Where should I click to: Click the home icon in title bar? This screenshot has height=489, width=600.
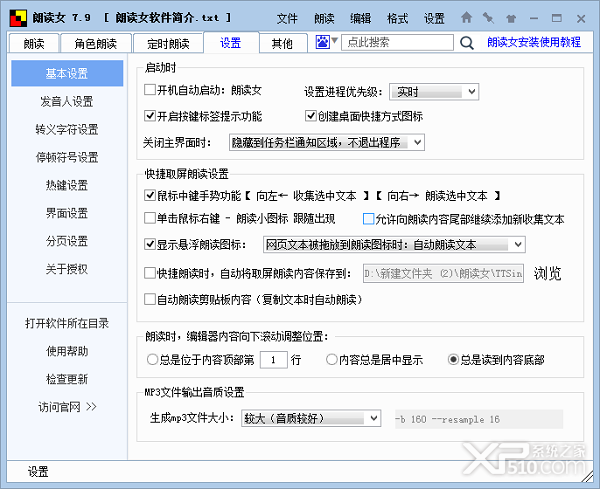coord(466,17)
